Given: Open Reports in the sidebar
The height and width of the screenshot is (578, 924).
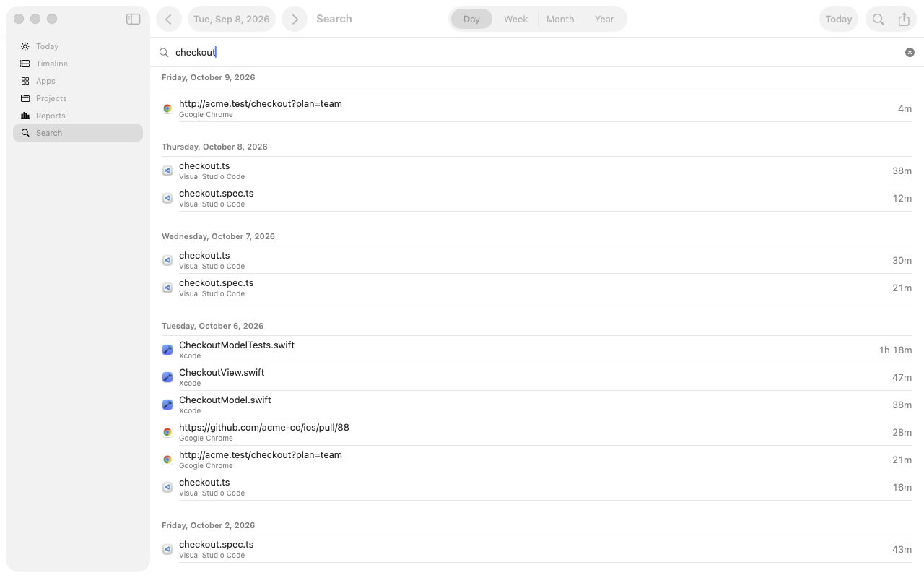Looking at the screenshot, I should pyautogui.click(x=78, y=116).
